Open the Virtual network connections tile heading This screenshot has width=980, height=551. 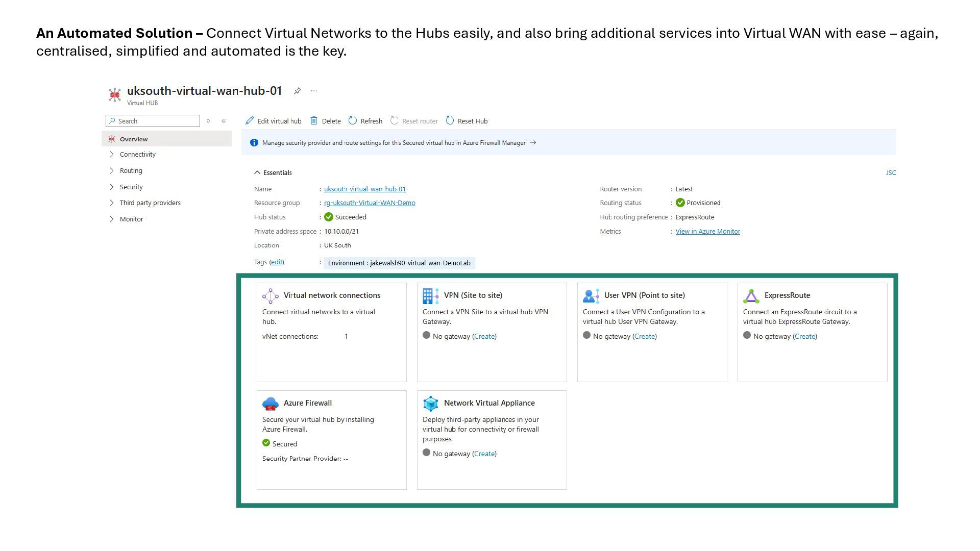tap(332, 295)
